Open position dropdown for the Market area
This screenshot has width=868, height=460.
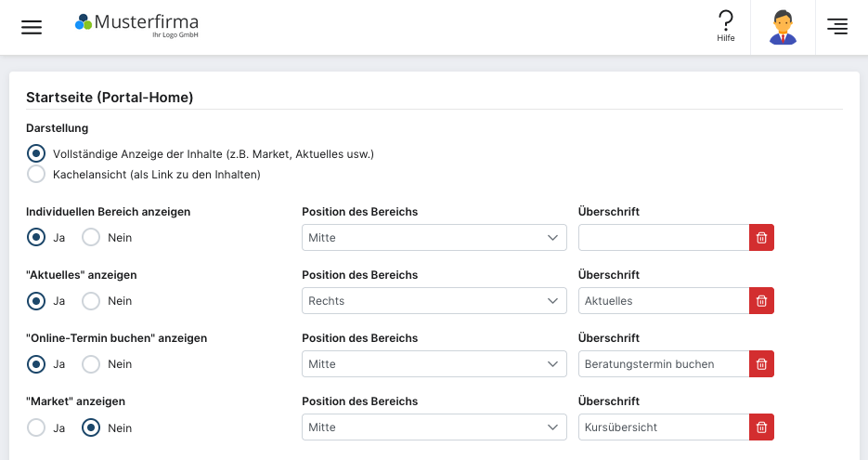pyautogui.click(x=434, y=427)
